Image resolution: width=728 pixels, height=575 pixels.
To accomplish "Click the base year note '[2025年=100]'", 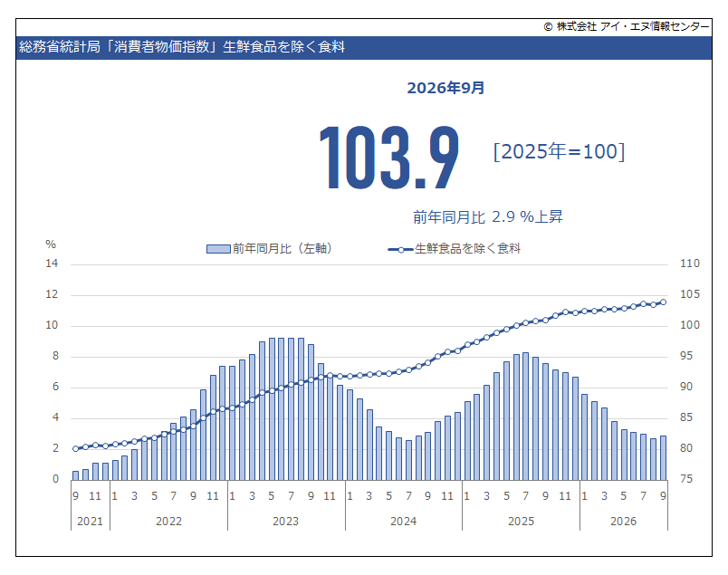I will [559, 151].
